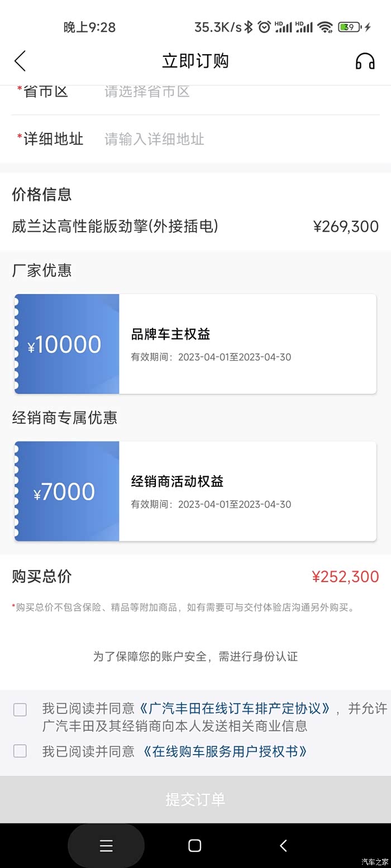Tap the battery indicator icon
391x868 pixels.
pos(350,27)
